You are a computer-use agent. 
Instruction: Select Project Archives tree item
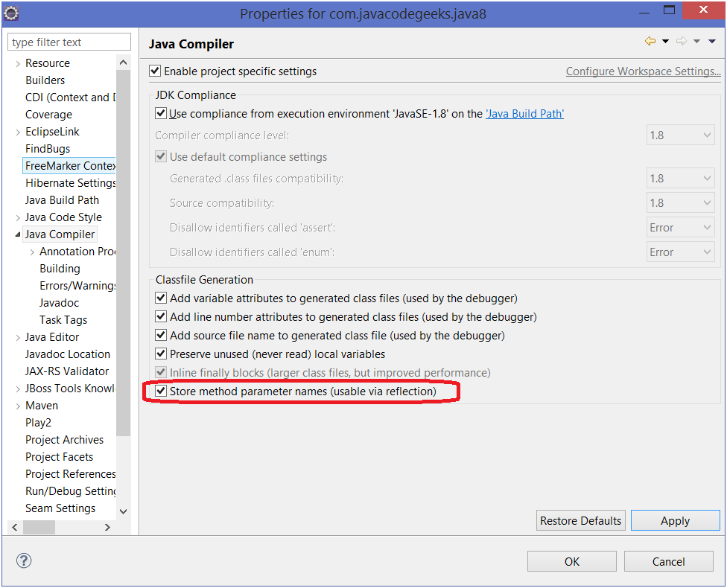(x=65, y=440)
